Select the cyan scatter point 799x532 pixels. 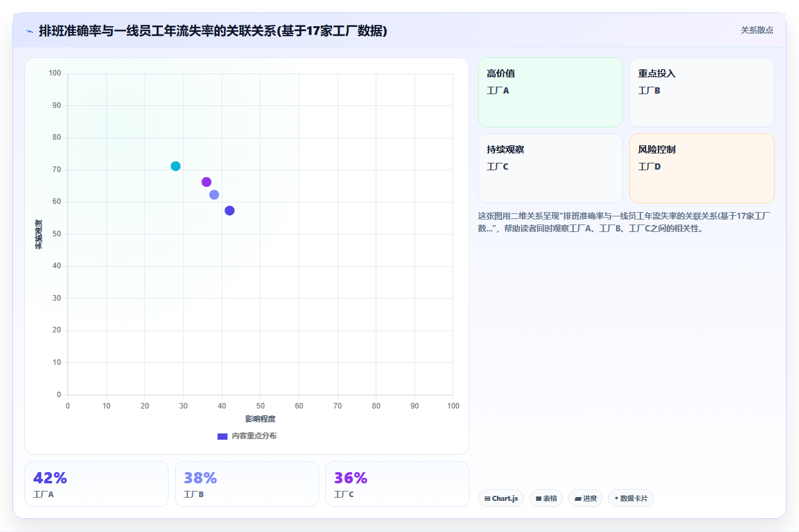coord(175,166)
